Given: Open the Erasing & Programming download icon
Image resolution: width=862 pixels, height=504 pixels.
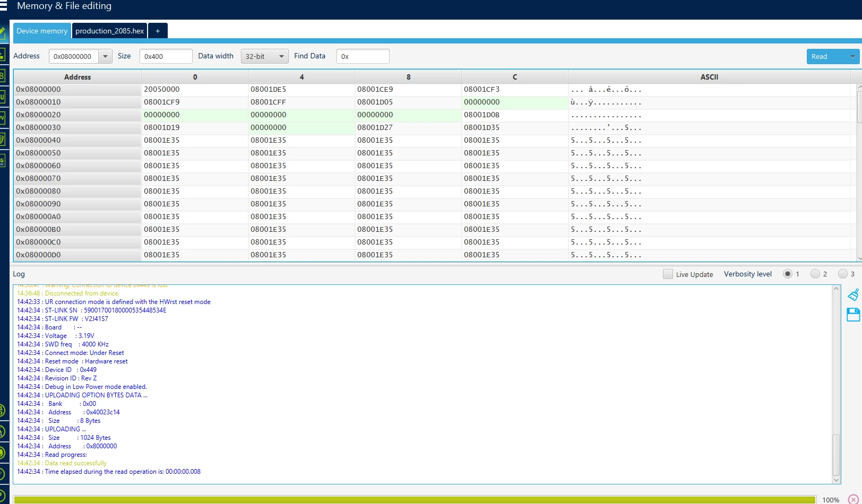Looking at the screenshot, I should coord(3,55).
